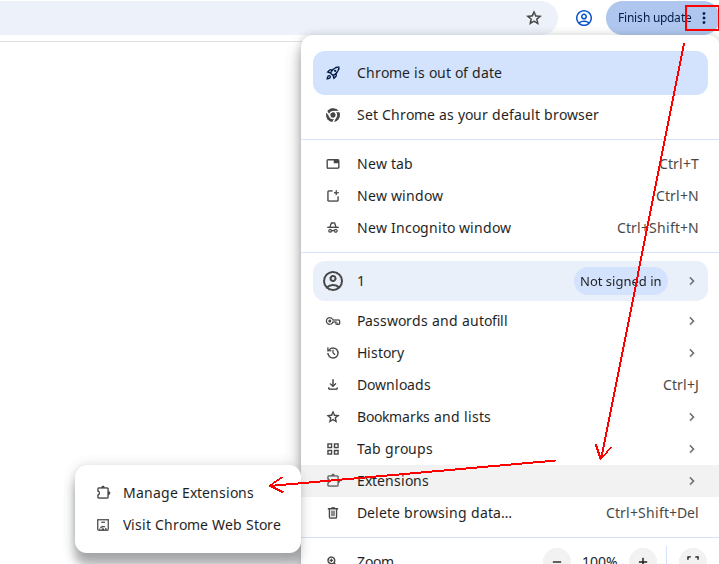Expand Bookmarks and lists chevron
This screenshot has width=719, height=564.
point(692,417)
